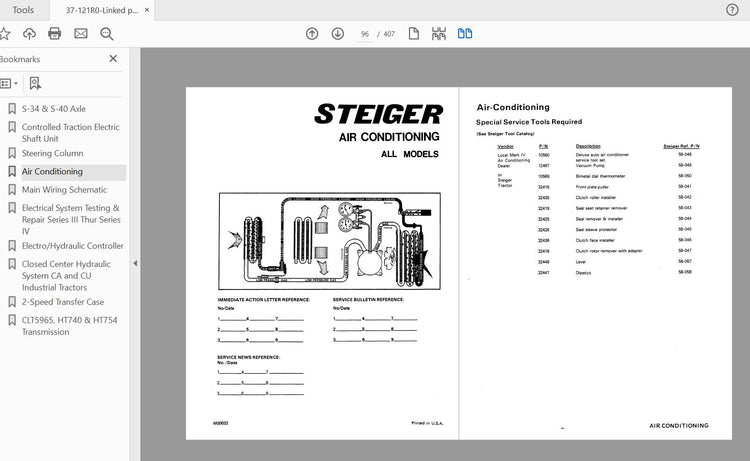Collapse the navigation pane with the arrow
The width and height of the screenshot is (750, 461).
[135, 263]
